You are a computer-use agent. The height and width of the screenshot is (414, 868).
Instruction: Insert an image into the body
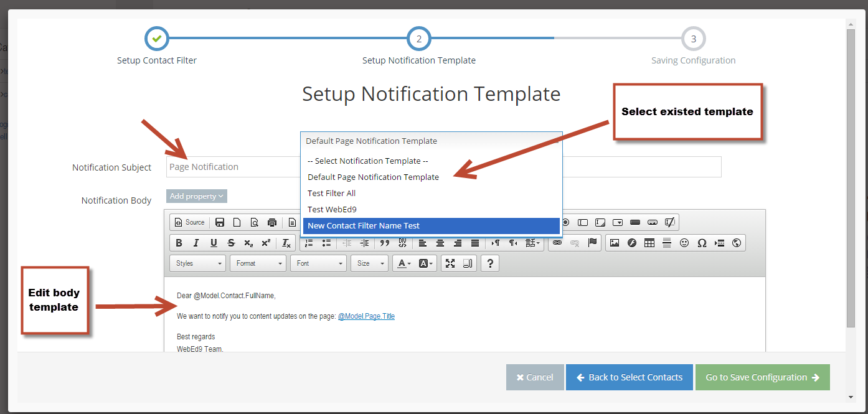tap(615, 243)
